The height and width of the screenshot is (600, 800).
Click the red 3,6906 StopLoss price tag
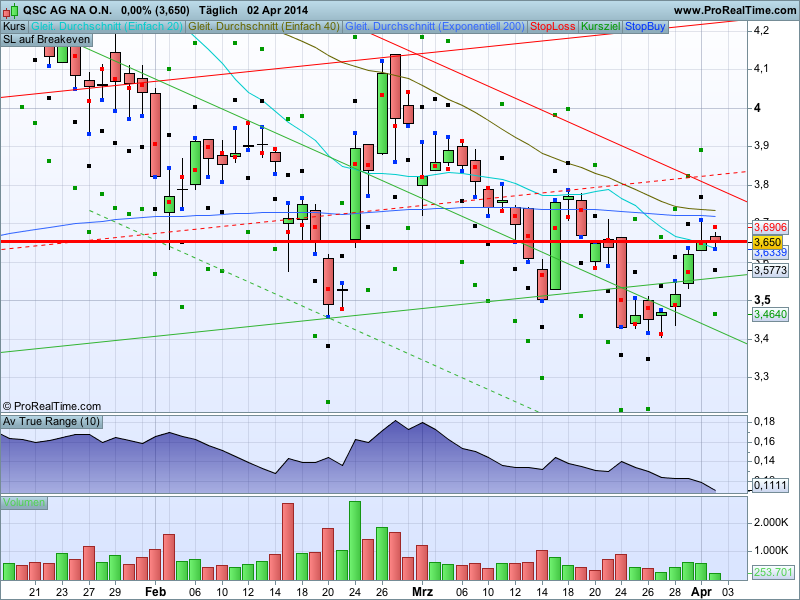(770, 227)
